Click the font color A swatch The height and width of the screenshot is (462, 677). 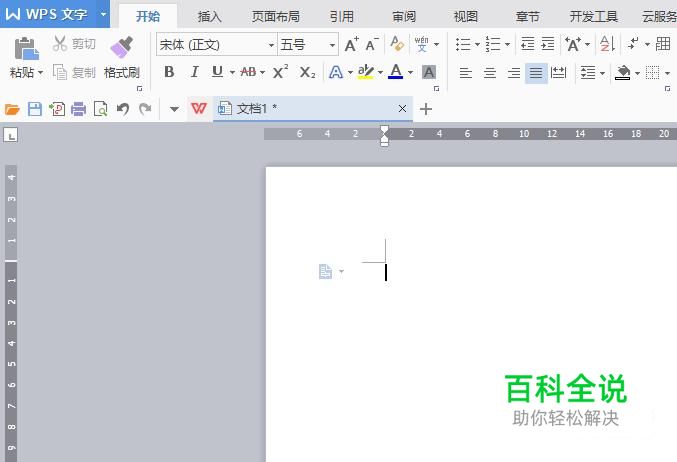click(395, 72)
